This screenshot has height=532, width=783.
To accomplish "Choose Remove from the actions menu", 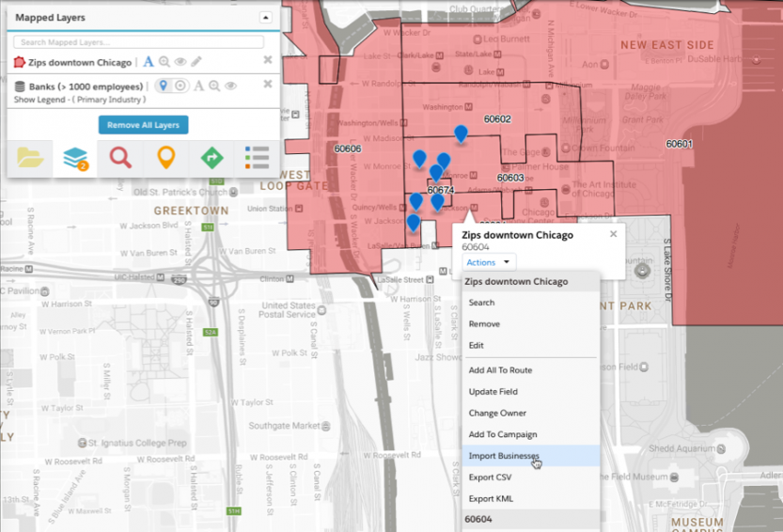I will [x=531, y=323].
